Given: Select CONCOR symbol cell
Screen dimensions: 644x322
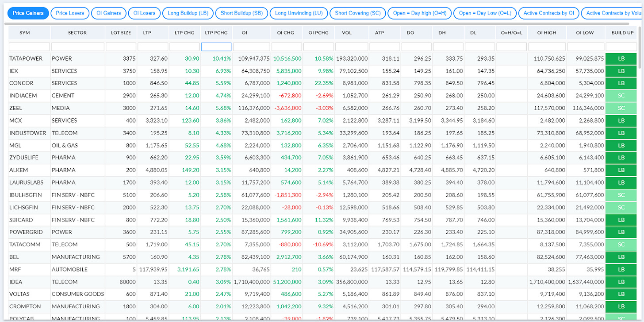Looking at the screenshot, I should pyautogui.click(x=29, y=83).
